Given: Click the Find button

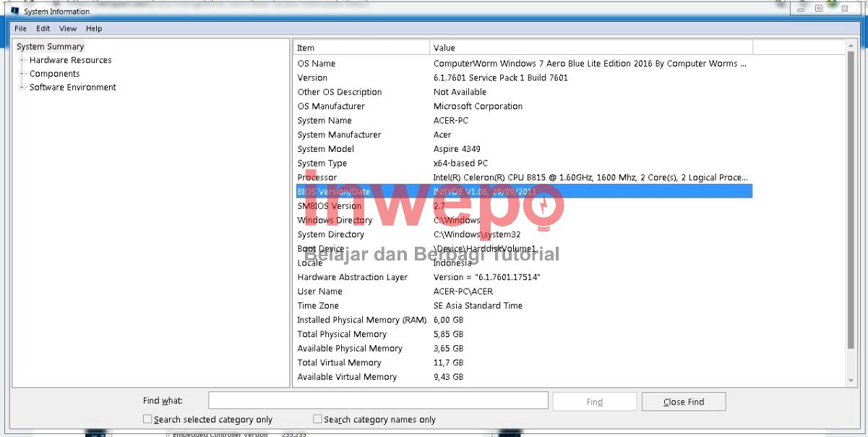Looking at the screenshot, I should pos(594,402).
